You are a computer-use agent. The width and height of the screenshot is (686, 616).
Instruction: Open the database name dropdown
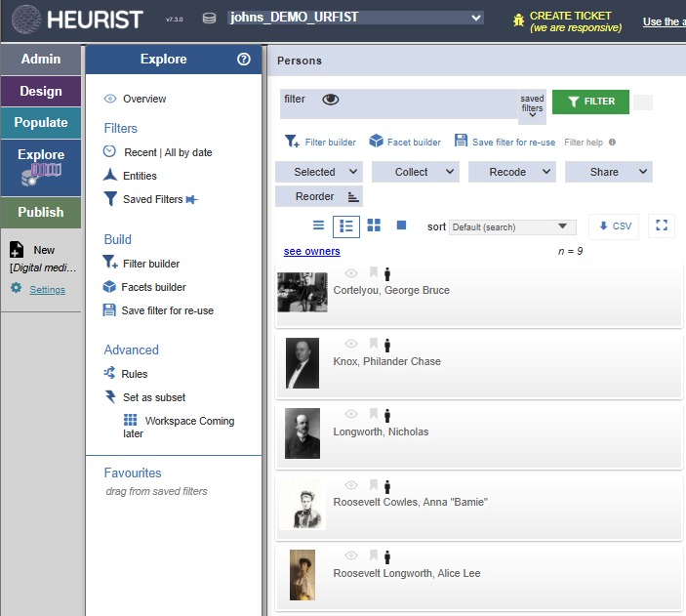(x=355, y=18)
